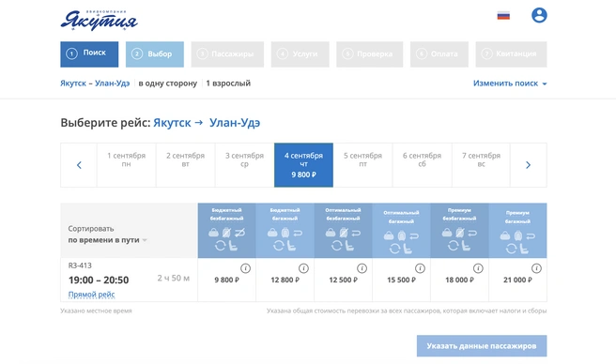This screenshot has width=616, height=364.
Task: Select date 2 сентября вт
Action: tap(185, 165)
